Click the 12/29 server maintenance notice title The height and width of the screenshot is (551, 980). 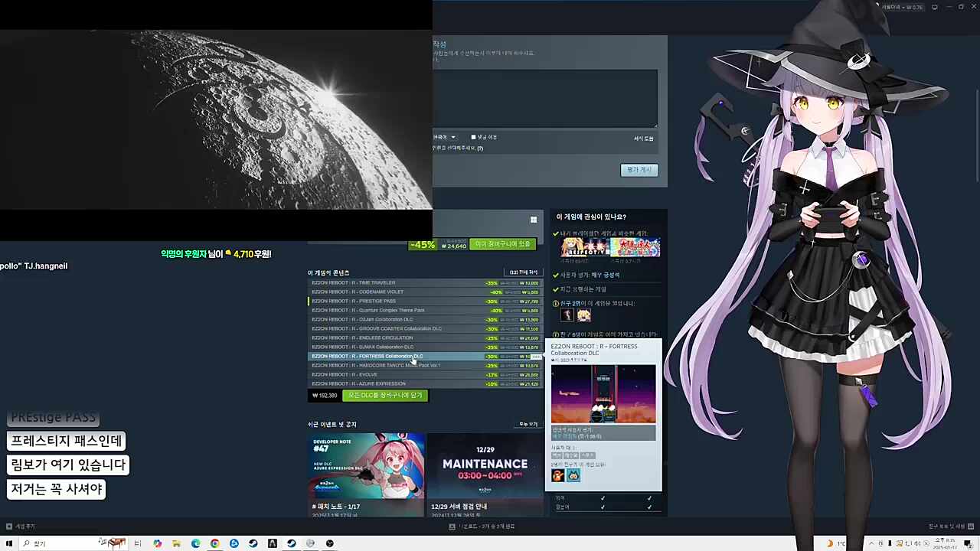click(x=459, y=507)
